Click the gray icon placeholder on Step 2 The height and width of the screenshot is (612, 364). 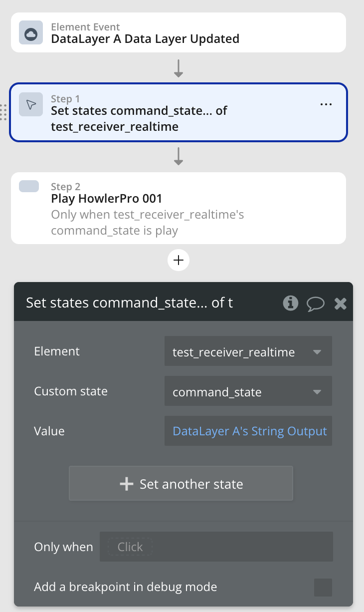click(29, 186)
